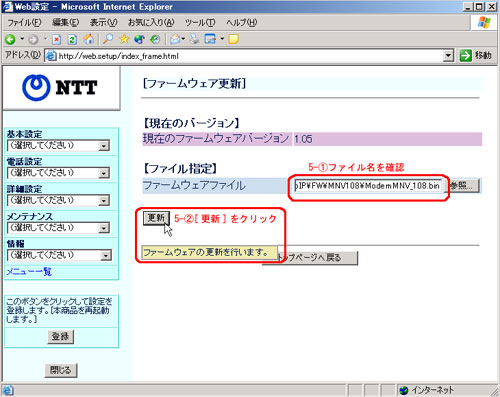Open the お気に入り menu

pos(151,23)
